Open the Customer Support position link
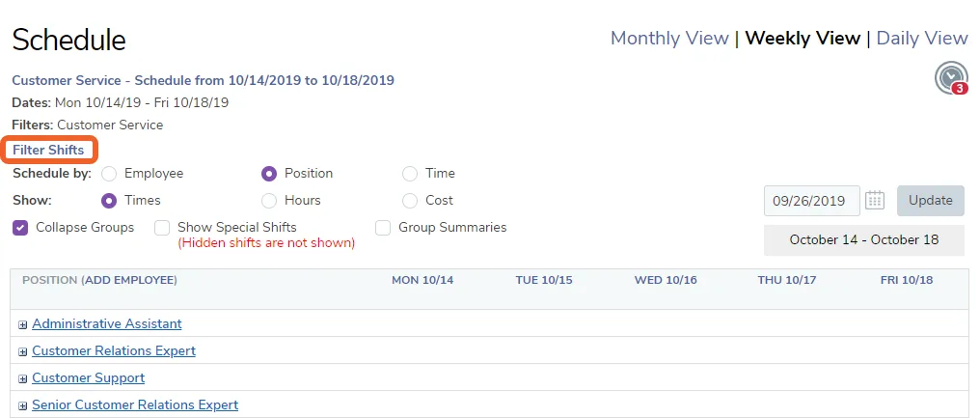Viewport: 980px width, 418px height. [88, 378]
